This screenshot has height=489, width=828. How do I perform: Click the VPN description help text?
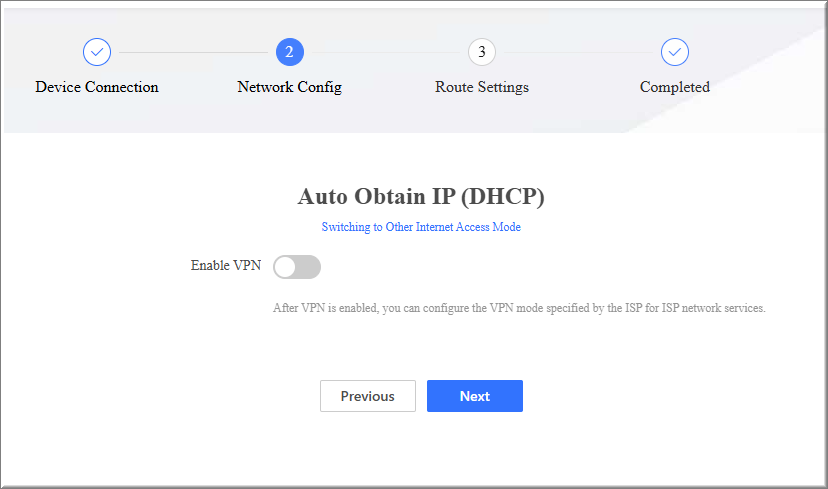[x=519, y=308]
